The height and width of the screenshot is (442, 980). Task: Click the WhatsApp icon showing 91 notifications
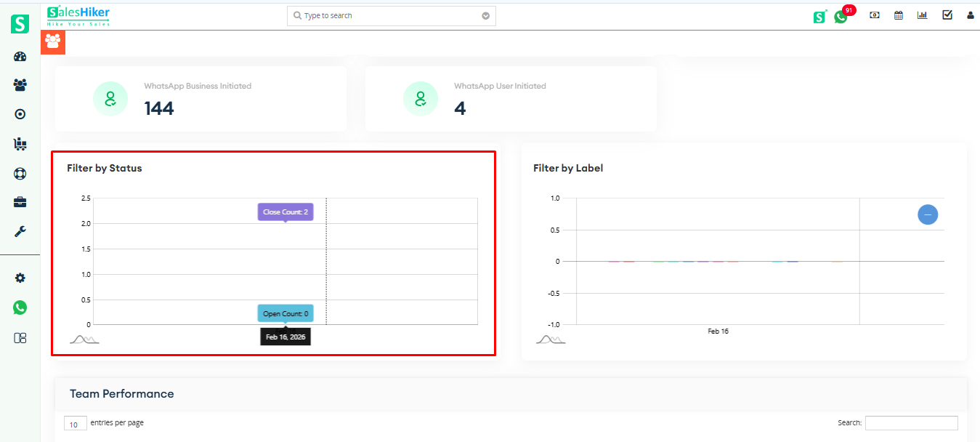pyautogui.click(x=841, y=15)
